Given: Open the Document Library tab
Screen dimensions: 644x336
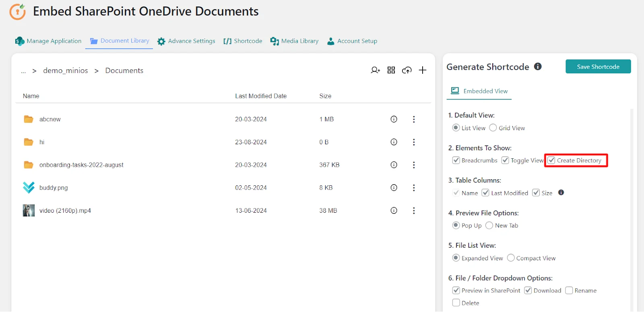Looking at the screenshot, I should point(120,41).
